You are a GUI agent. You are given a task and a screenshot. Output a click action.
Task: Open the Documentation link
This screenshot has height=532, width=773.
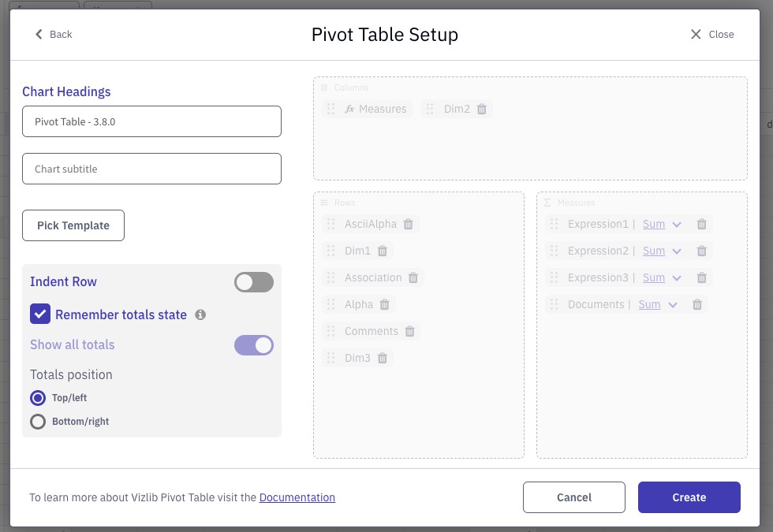coord(297,497)
